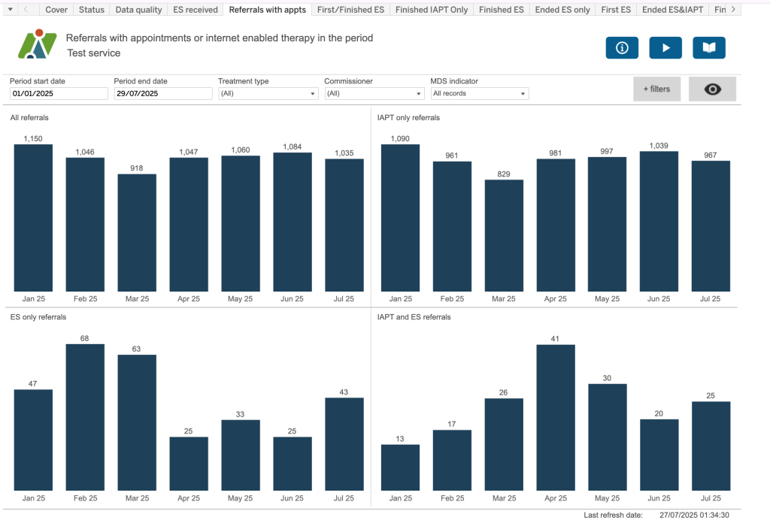
Task: Open the MDS indicator dropdown
Action: pyautogui.click(x=479, y=94)
